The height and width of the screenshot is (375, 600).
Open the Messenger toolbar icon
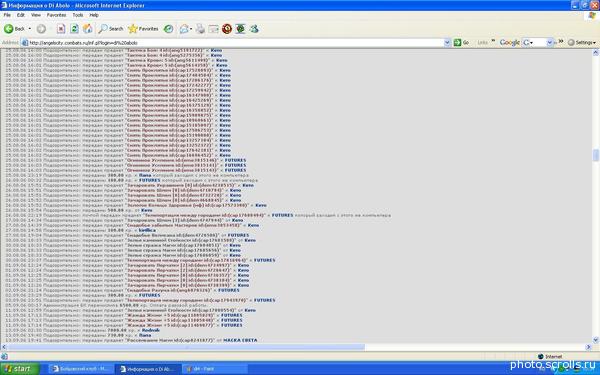(254, 29)
